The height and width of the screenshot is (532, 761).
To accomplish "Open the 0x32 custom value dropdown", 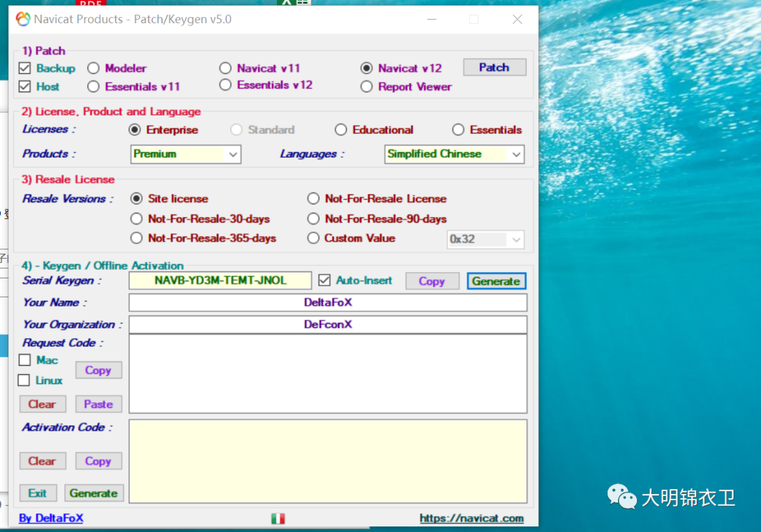I will point(485,240).
